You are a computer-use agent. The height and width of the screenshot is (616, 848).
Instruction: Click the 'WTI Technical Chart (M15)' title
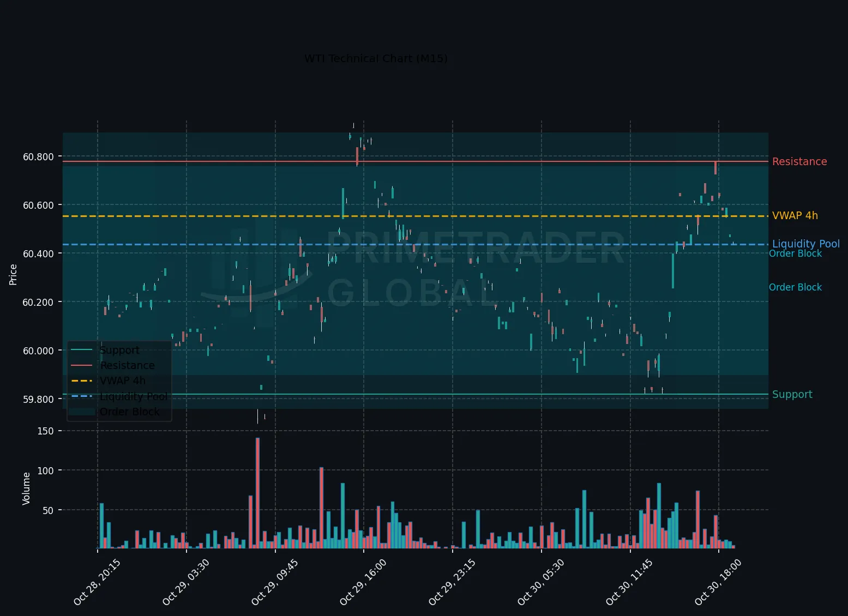[376, 58]
